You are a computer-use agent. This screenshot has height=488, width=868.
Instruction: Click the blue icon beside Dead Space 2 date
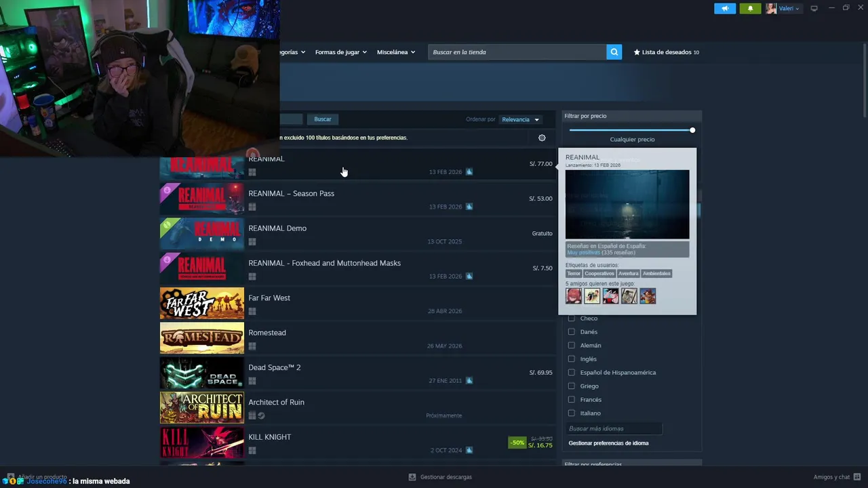469,380
